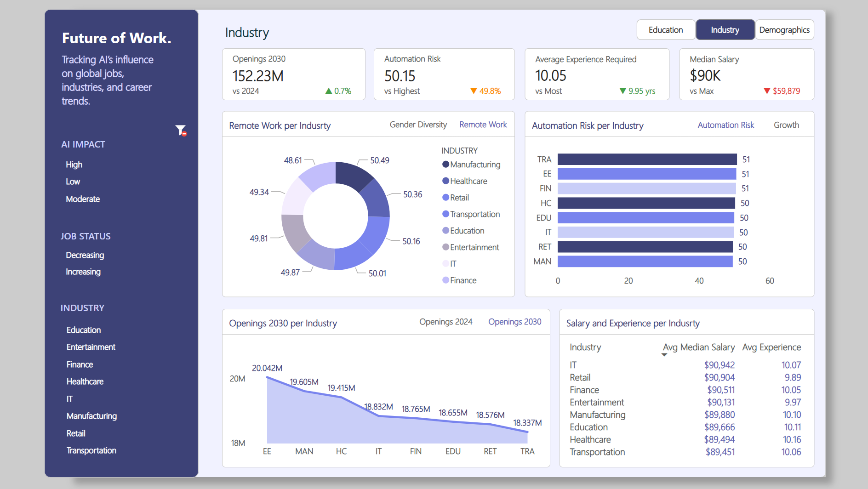
Task: Click the Retail legend color dot
Action: [445, 197]
